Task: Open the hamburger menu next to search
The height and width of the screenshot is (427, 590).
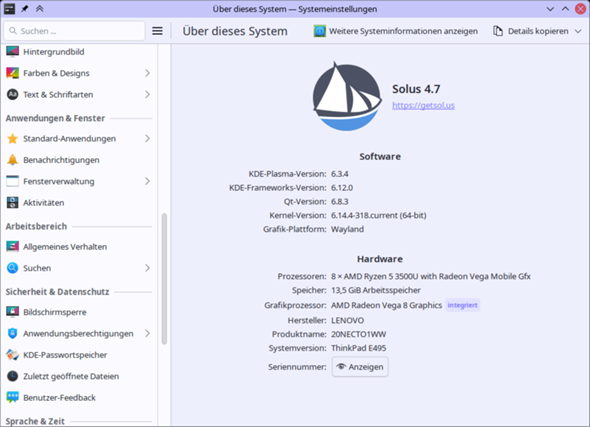Action: (157, 31)
